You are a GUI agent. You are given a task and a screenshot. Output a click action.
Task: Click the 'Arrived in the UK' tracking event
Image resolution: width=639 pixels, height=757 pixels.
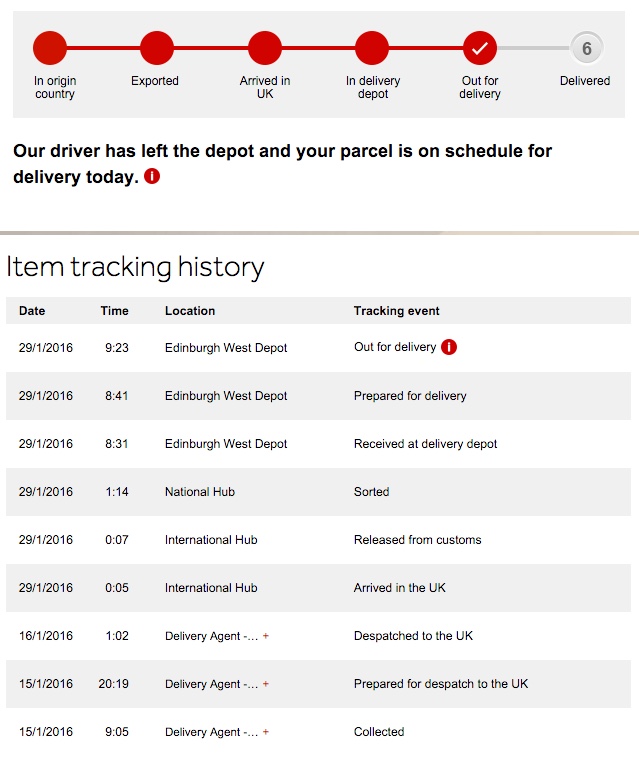[400, 588]
